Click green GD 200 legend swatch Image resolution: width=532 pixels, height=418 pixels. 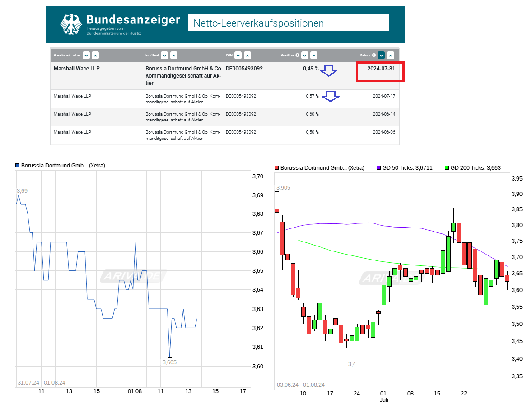click(447, 168)
